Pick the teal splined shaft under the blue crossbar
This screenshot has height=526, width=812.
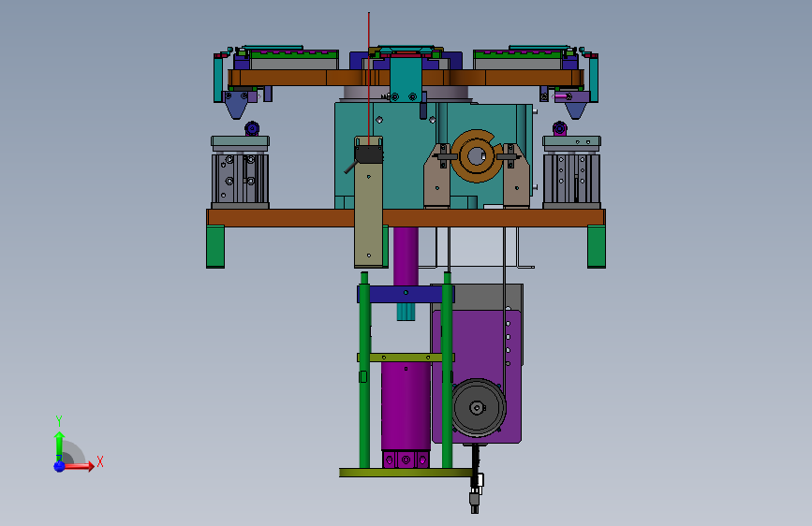pos(406,313)
